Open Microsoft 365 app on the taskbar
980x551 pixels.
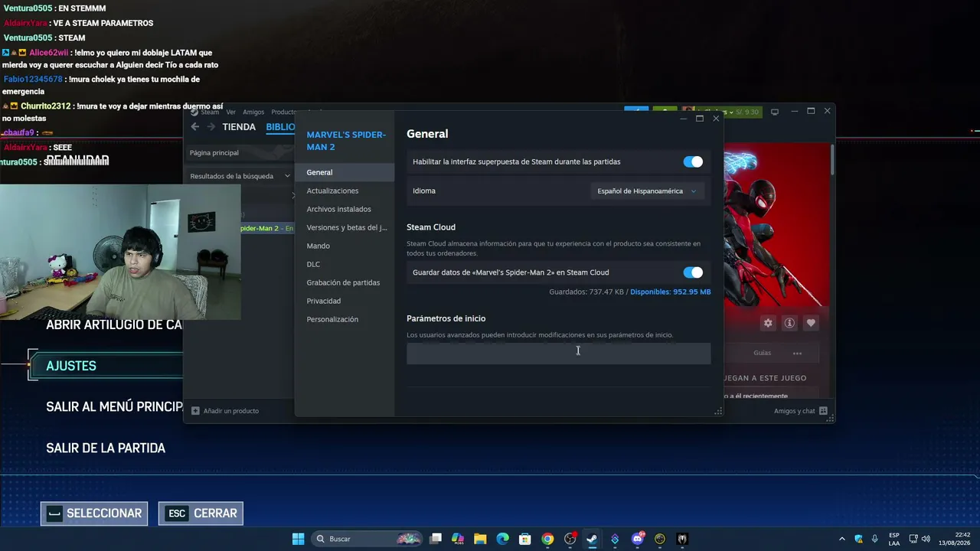click(x=458, y=539)
